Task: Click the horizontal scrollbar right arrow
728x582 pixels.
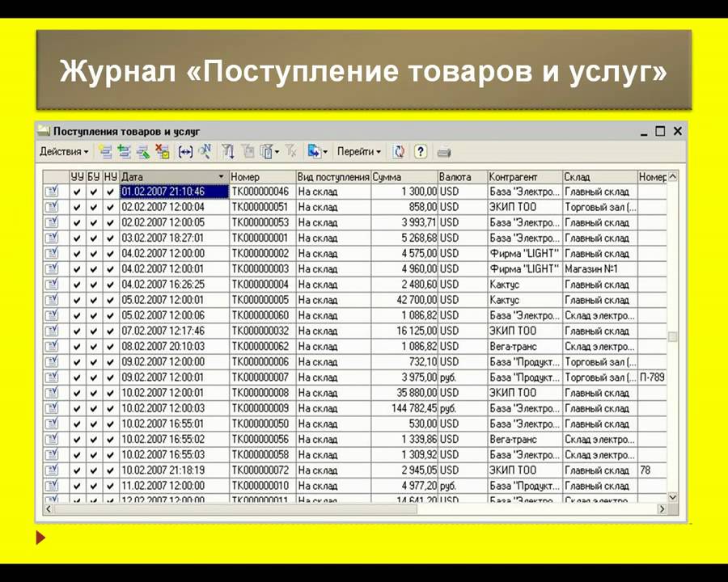Action: point(662,508)
